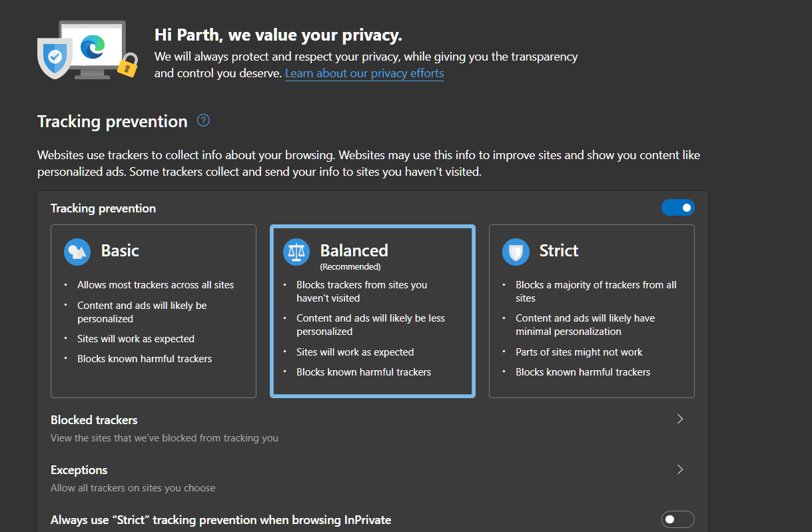The image size is (812, 532).
Task: Click "Allow all trackers on sites" description
Action: pyautogui.click(x=133, y=488)
